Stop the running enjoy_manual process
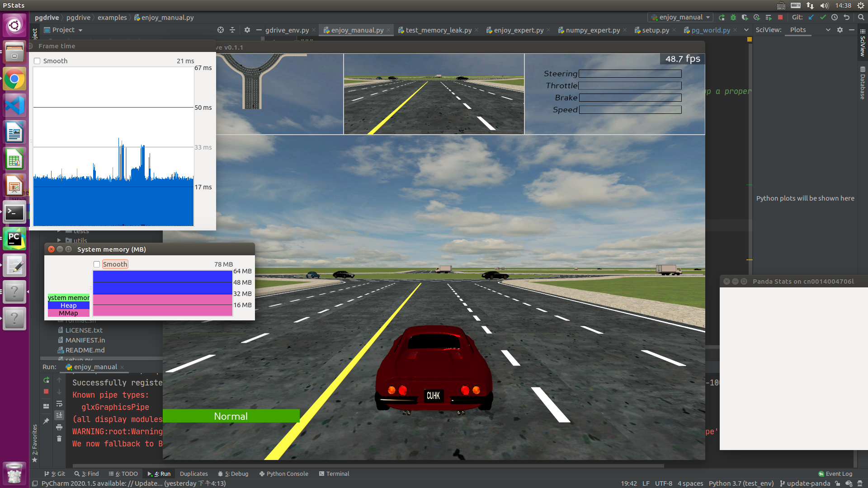 coord(46,391)
